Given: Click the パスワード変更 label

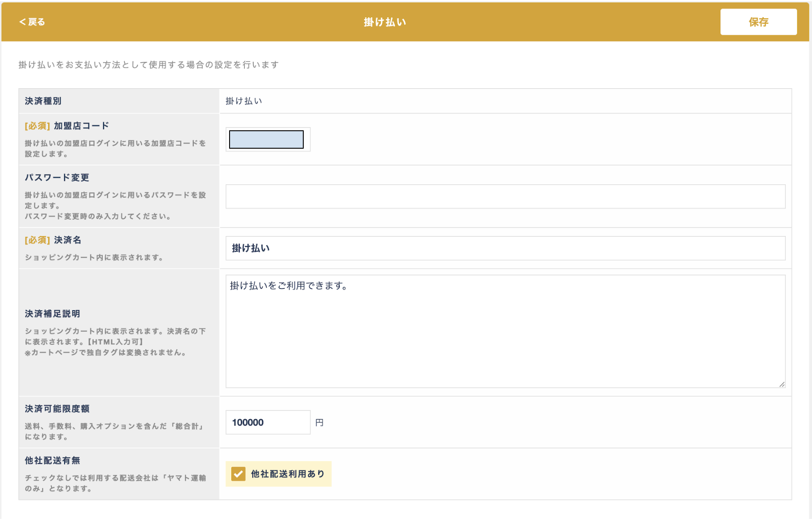Looking at the screenshot, I should [x=57, y=178].
